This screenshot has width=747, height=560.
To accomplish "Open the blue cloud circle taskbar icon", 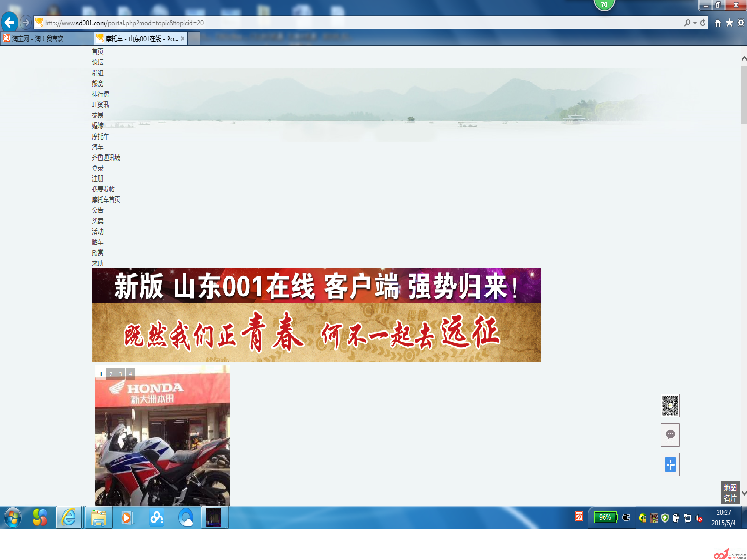I will [x=186, y=518].
